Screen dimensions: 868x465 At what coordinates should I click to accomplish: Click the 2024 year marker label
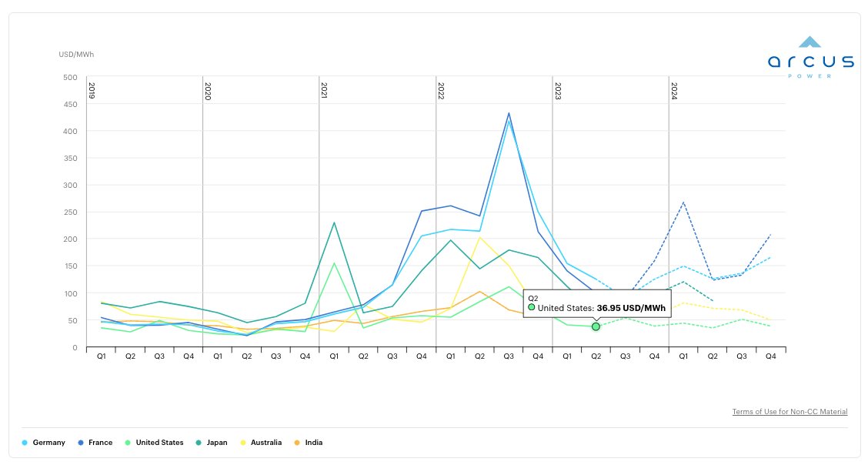point(673,91)
